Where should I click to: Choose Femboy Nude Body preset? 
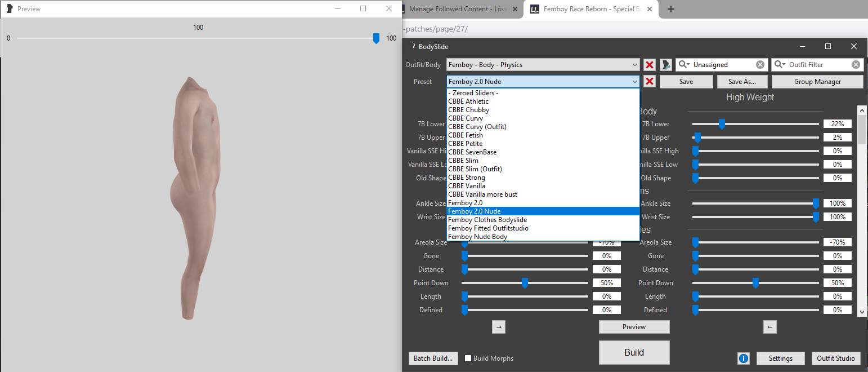point(543,237)
